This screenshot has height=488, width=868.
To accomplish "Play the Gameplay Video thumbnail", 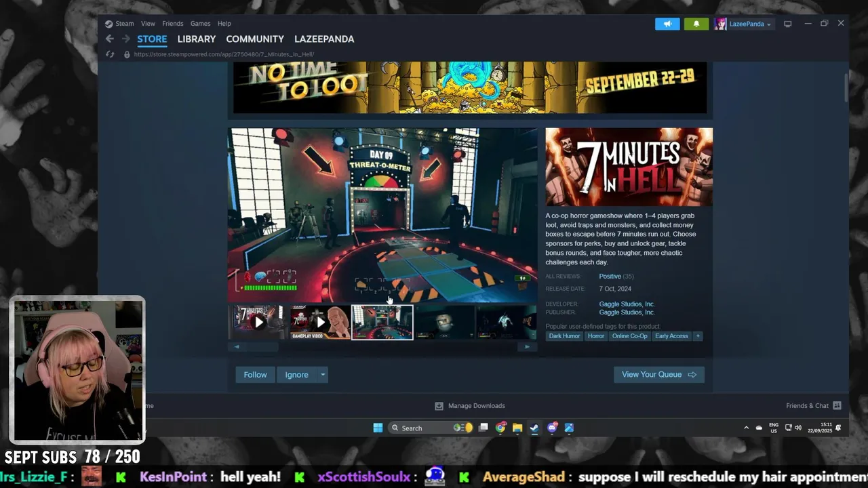I will pyautogui.click(x=320, y=322).
